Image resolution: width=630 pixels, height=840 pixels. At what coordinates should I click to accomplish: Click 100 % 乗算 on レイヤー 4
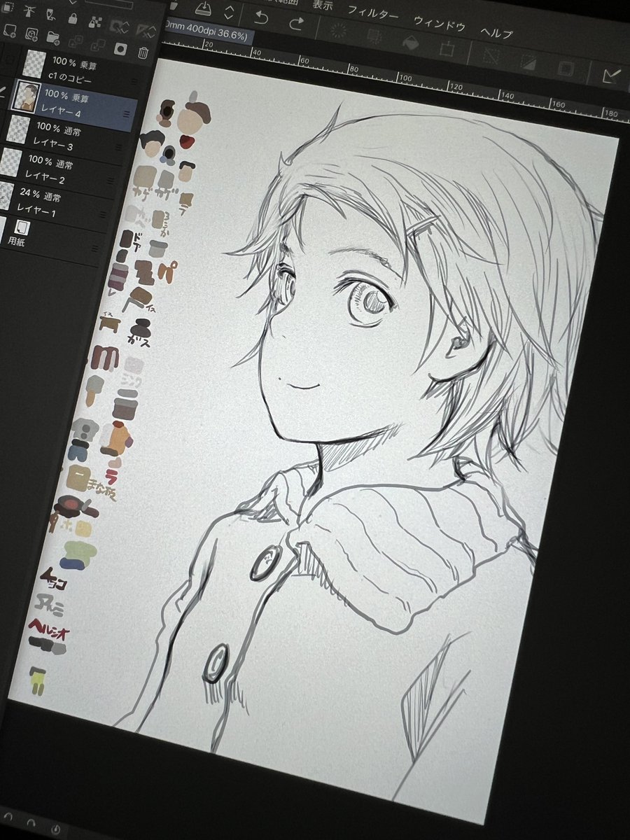[x=66, y=94]
